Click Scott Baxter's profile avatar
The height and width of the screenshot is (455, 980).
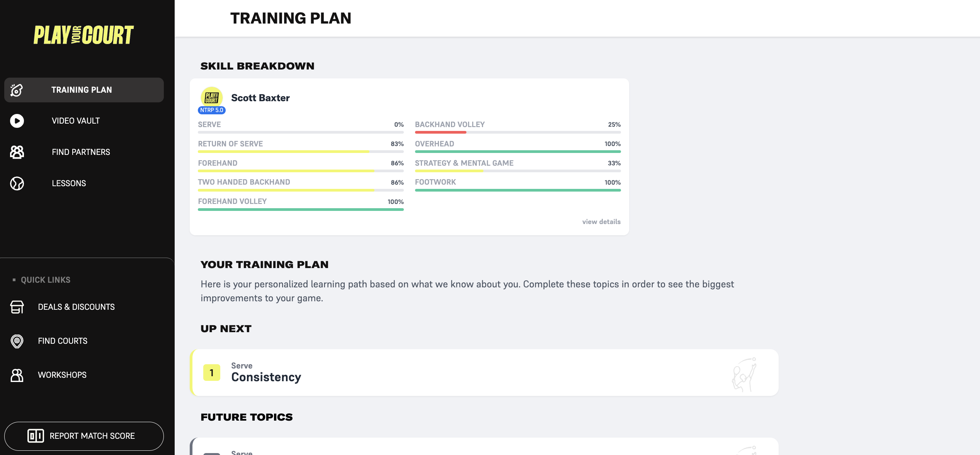(211, 97)
